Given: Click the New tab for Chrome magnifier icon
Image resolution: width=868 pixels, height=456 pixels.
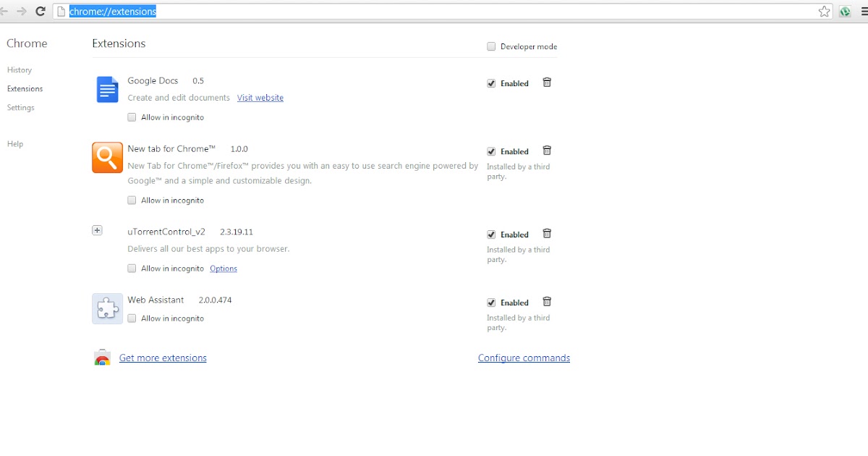Looking at the screenshot, I should (x=107, y=158).
